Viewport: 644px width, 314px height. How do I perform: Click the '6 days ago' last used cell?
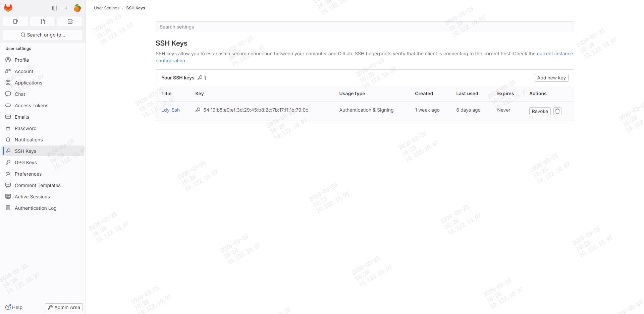click(468, 110)
